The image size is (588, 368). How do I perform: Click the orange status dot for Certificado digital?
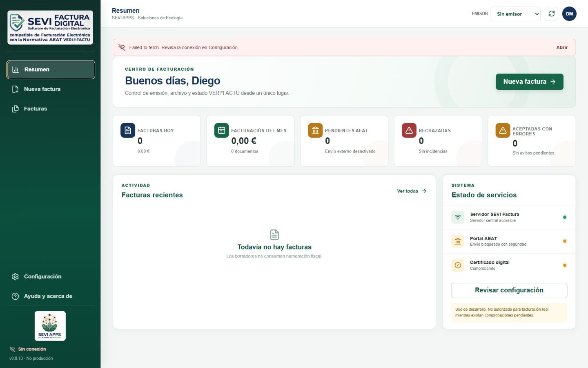565,265
